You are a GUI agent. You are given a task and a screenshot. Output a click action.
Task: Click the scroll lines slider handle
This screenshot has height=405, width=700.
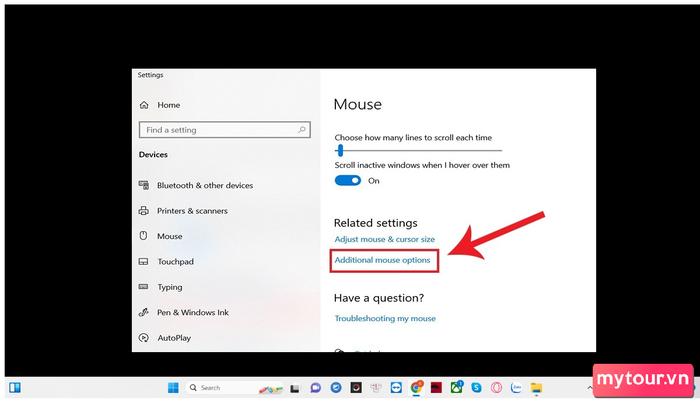pyautogui.click(x=340, y=150)
